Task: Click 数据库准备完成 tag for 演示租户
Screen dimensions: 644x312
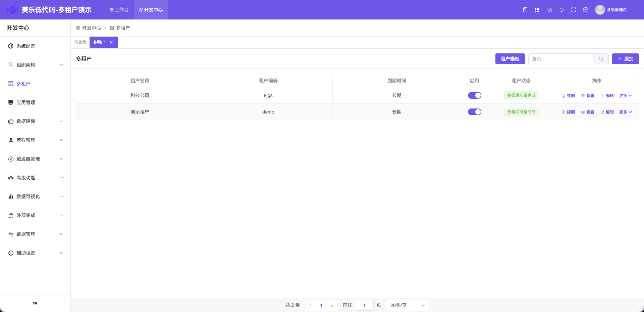Action: [522, 112]
